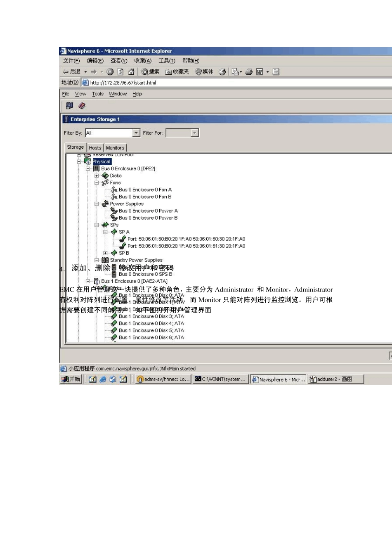This screenshot has width=392, height=555.
Task: Click the icon for Bus 0 Enclosure 0 Fan A
Action: (x=114, y=190)
